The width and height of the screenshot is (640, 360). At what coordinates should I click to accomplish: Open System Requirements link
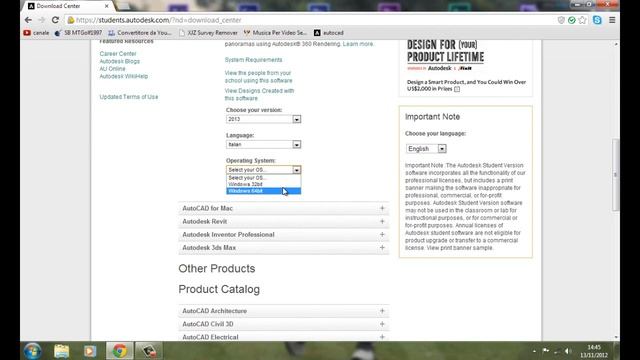click(253, 60)
